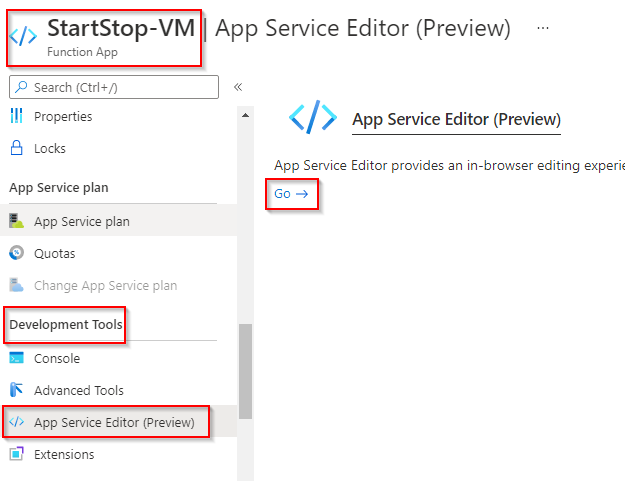Viewport: 625px width, 481px height.
Task: Click the App Service plan section header
Action: [x=59, y=187]
